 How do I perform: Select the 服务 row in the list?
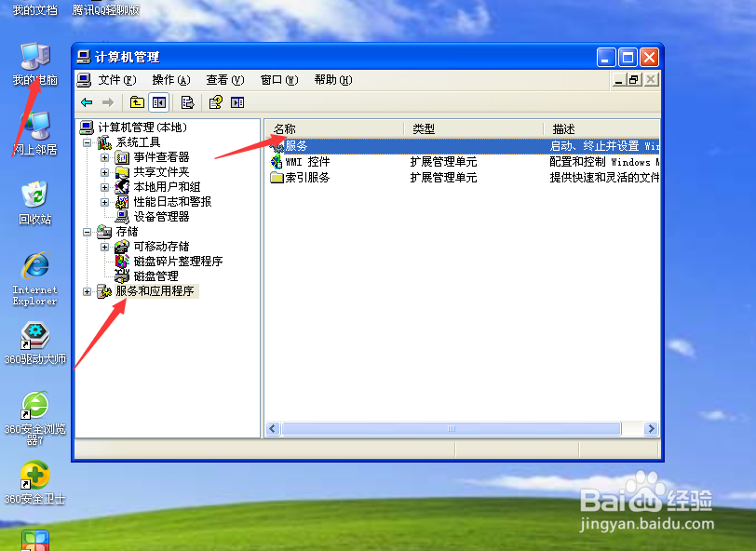pyautogui.click(x=464, y=146)
